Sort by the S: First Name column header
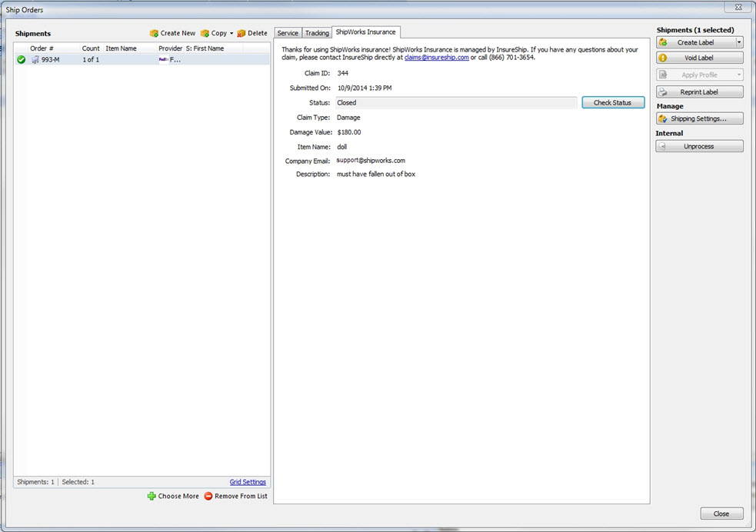 (x=205, y=48)
